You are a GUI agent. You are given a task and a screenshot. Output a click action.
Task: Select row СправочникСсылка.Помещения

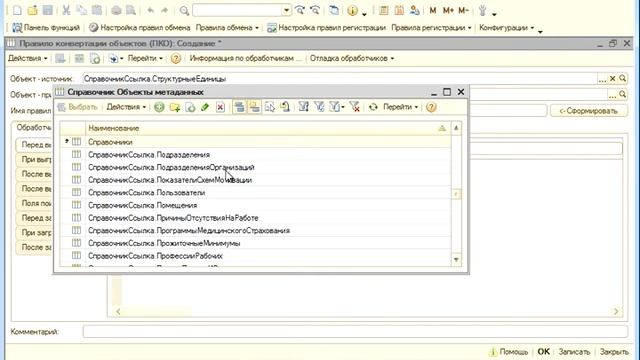coord(256,205)
